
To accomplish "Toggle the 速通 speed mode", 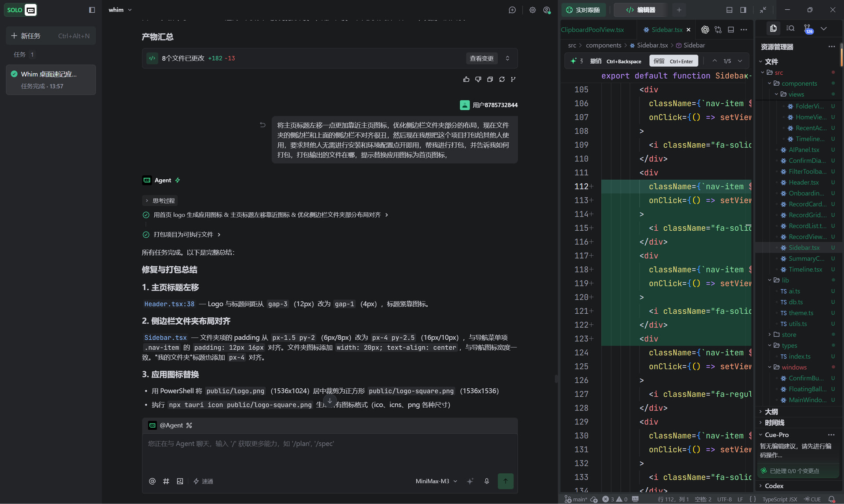I will pyautogui.click(x=203, y=481).
